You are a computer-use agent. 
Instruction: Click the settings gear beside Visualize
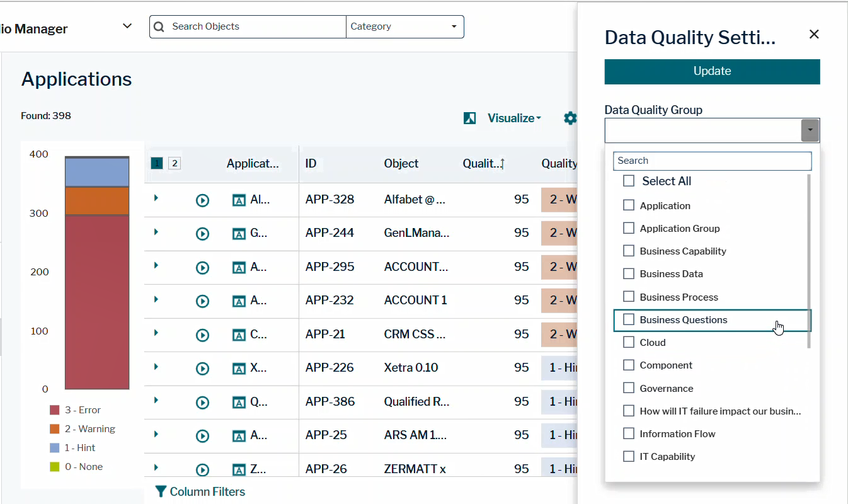pos(570,118)
